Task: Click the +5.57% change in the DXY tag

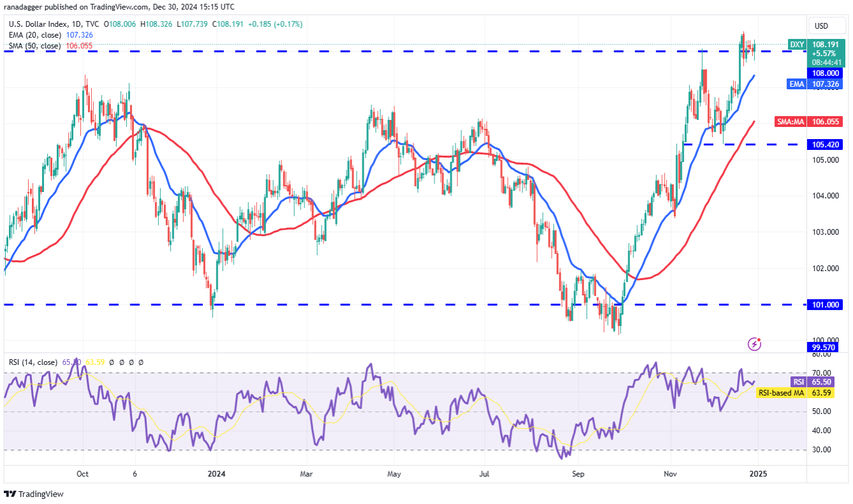Action: (x=824, y=54)
